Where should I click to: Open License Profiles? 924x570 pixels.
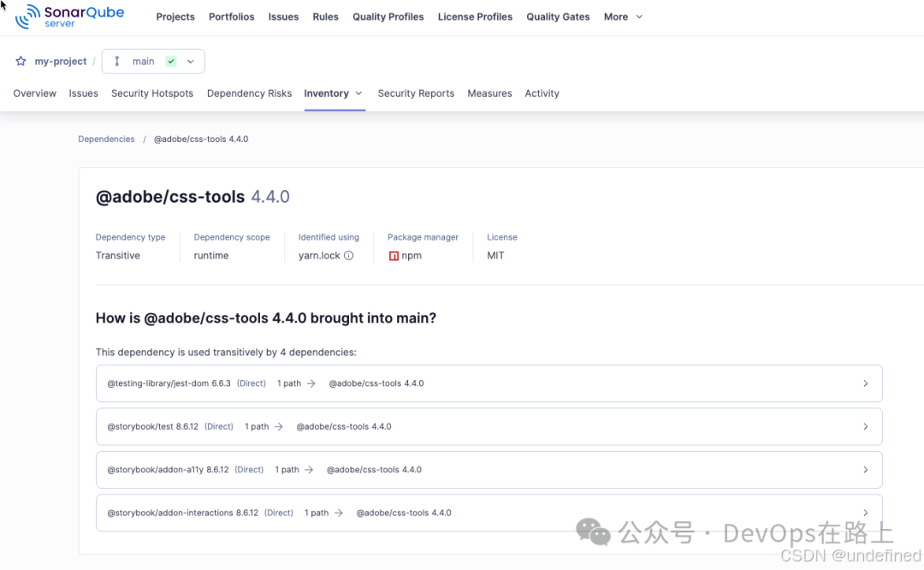[475, 16]
